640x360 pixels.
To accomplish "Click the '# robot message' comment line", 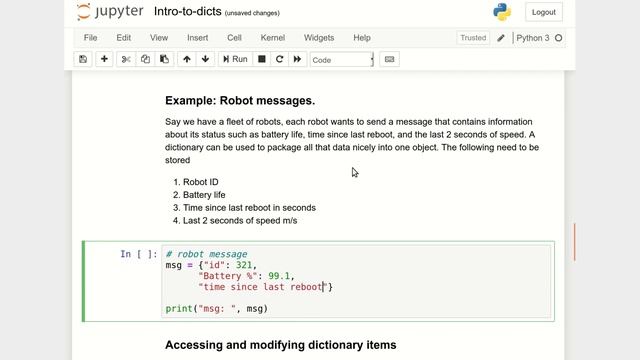I will tap(206, 254).
